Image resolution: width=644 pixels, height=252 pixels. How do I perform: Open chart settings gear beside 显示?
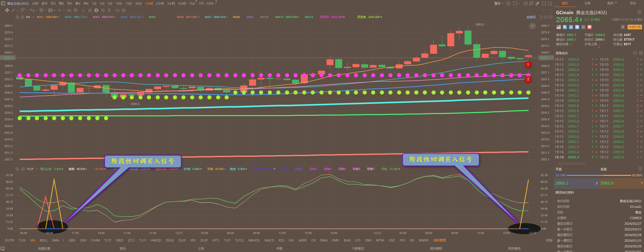[508, 3]
